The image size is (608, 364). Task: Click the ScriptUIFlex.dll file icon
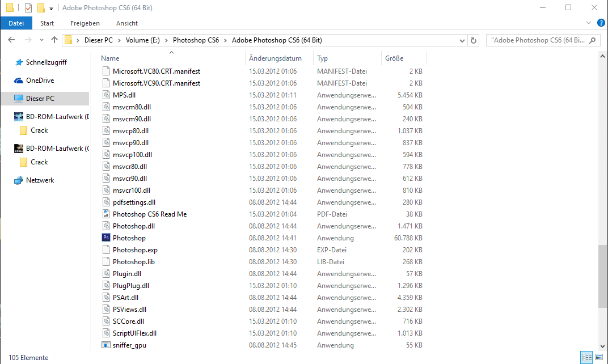pos(106,333)
